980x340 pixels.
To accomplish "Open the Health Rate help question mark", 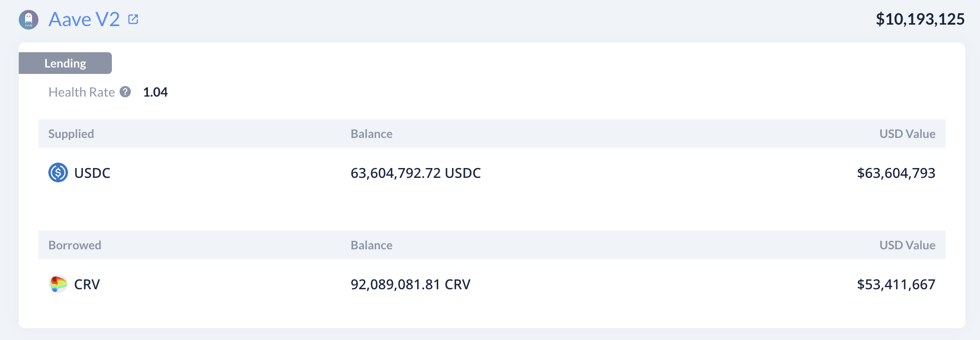I will (126, 91).
